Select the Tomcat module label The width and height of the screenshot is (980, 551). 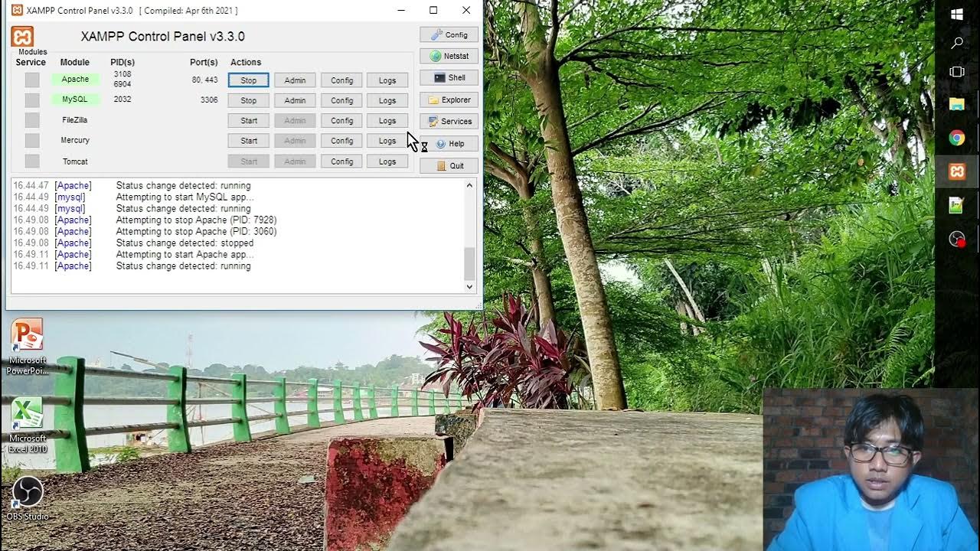(x=75, y=161)
